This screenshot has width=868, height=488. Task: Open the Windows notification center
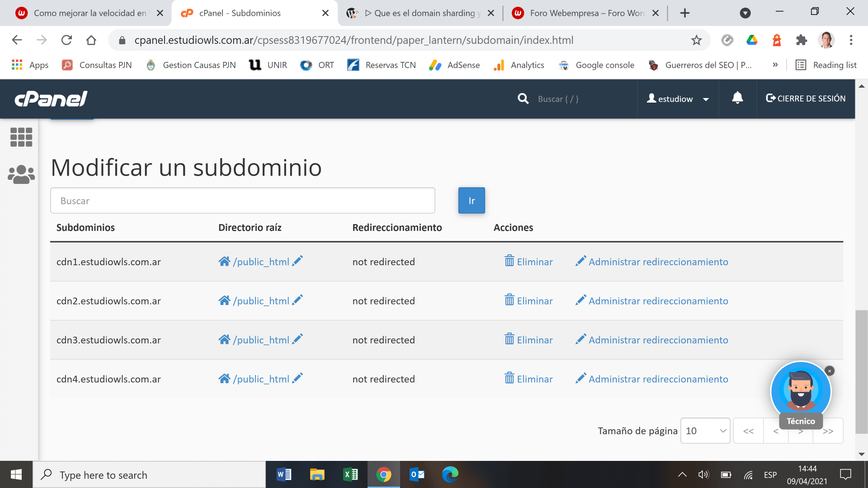click(845, 474)
